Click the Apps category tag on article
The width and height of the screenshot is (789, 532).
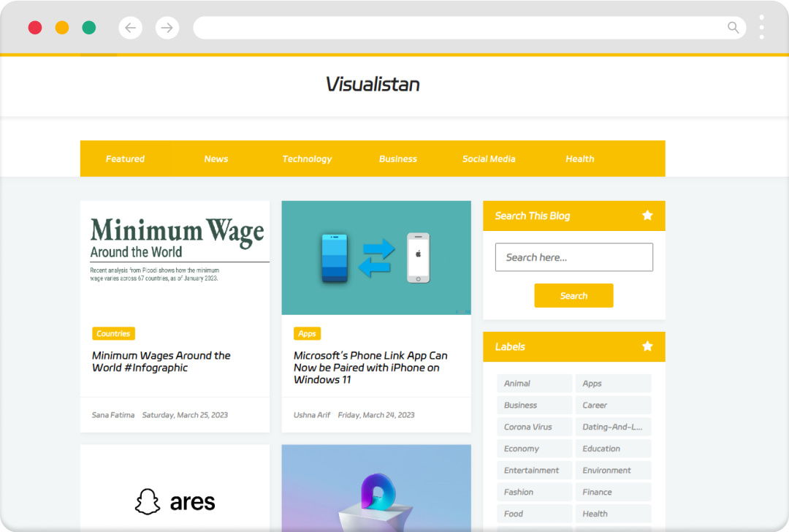(x=307, y=334)
